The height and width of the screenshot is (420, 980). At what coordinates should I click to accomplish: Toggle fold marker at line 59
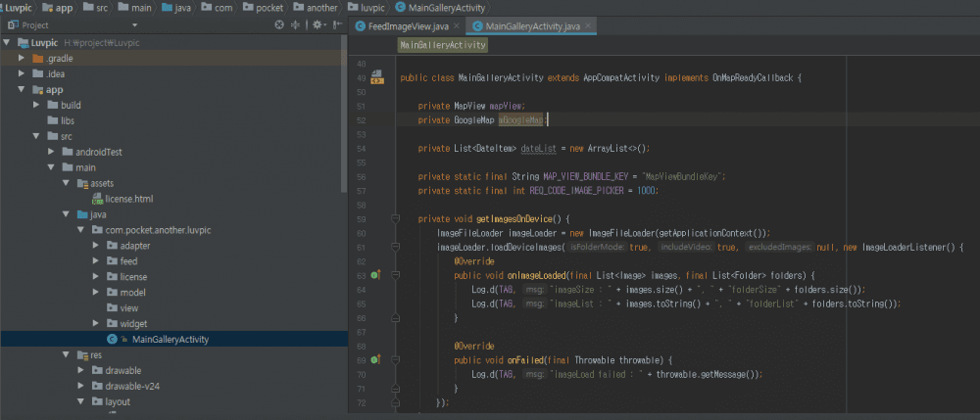pos(395,218)
